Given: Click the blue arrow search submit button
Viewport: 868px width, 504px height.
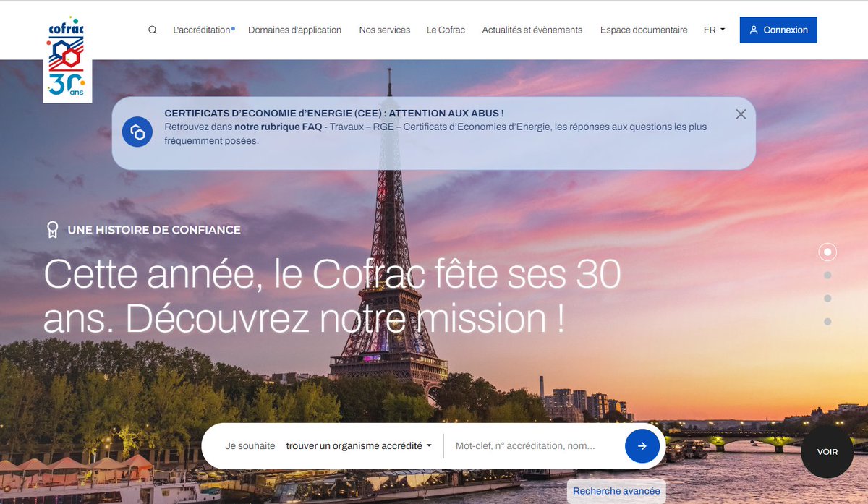Looking at the screenshot, I should pyautogui.click(x=642, y=446).
